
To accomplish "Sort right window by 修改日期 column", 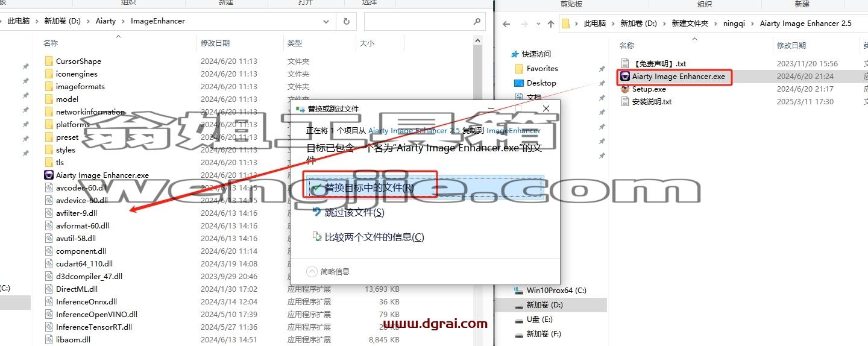I will [791, 45].
